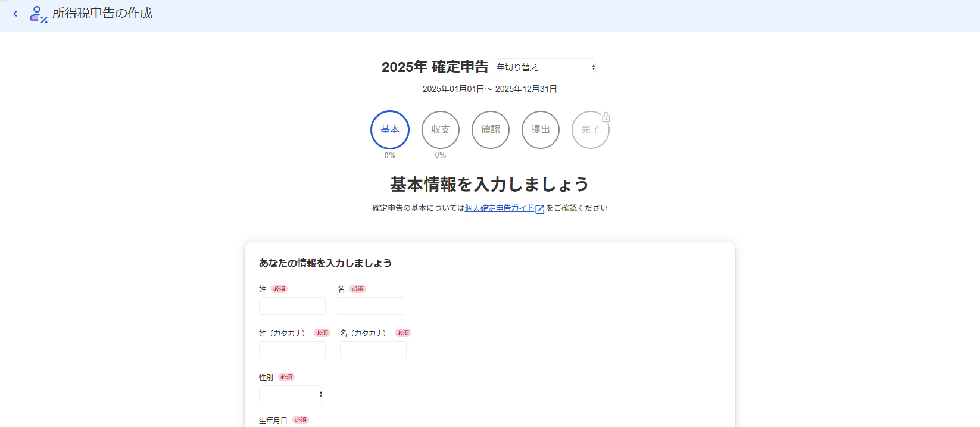Screen dimensions: 980x427
Task: Open the 個人確定申告ガイド link
Action: [x=500, y=208]
